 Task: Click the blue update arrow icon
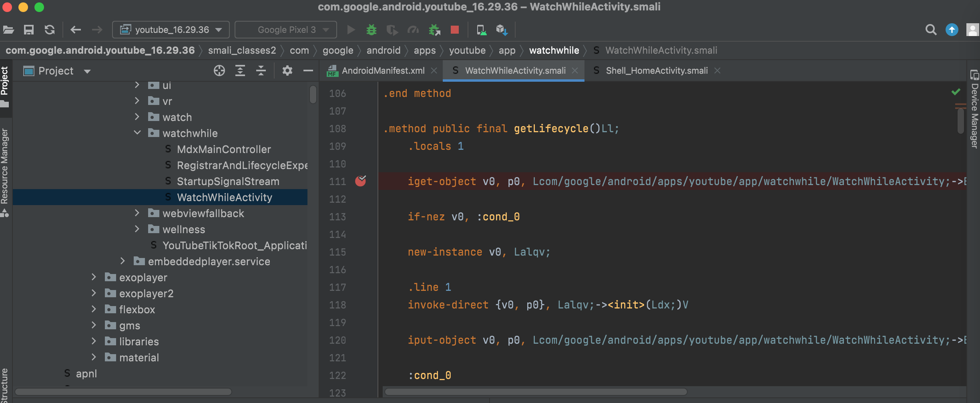coord(952,30)
